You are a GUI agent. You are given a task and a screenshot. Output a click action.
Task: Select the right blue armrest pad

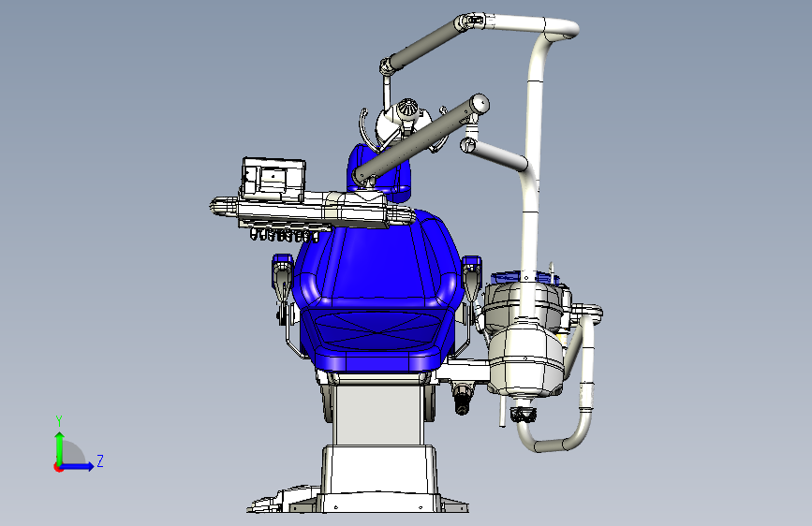click(471, 262)
